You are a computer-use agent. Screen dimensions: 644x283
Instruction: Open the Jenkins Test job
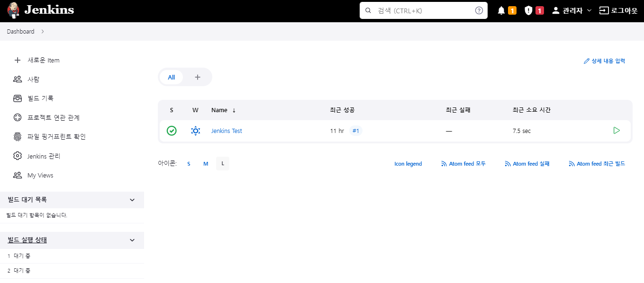click(227, 131)
